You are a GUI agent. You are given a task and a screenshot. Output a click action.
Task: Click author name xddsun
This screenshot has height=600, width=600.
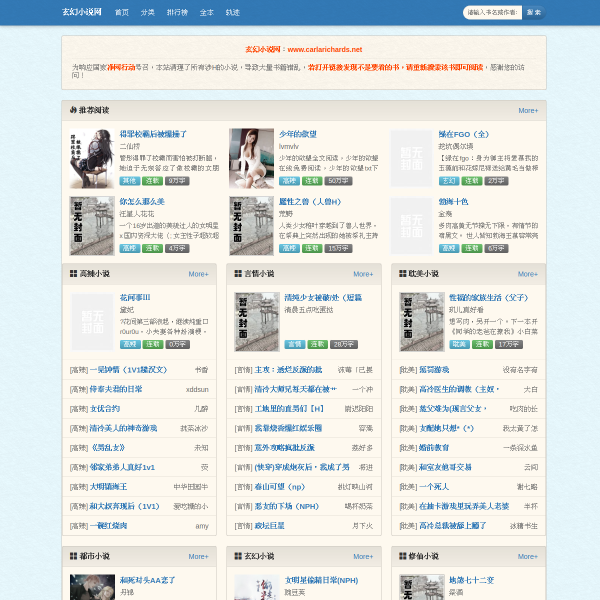coord(197,390)
